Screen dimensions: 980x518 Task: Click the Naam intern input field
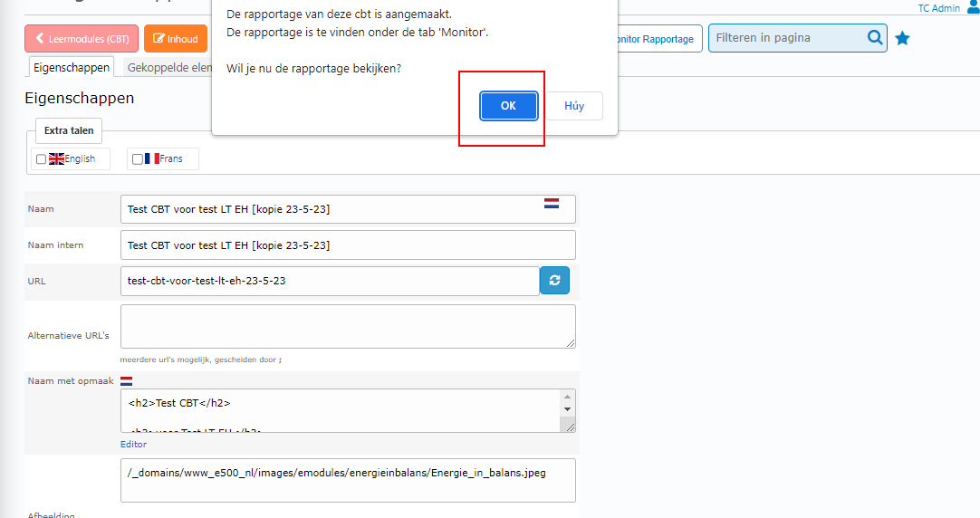pyautogui.click(x=348, y=245)
